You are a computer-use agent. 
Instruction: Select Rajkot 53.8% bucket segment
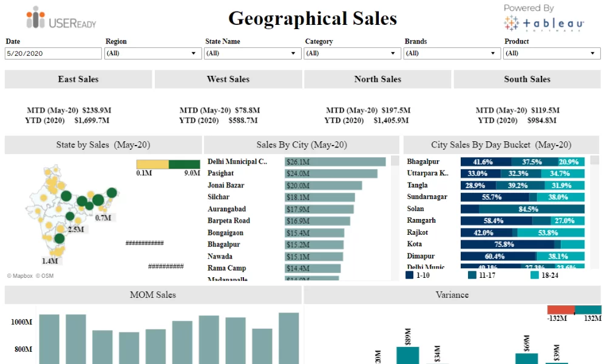[551, 233]
